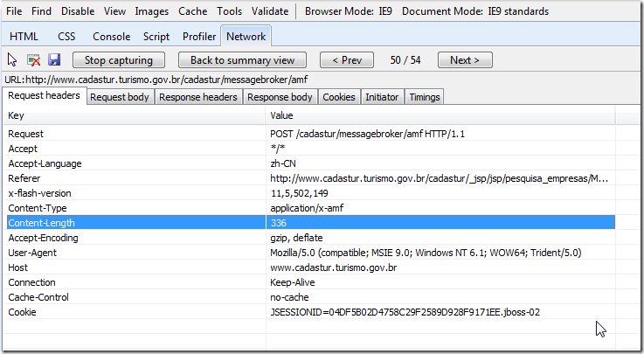Open the Cache menu
The width and height of the screenshot is (644, 354).
[192, 11]
